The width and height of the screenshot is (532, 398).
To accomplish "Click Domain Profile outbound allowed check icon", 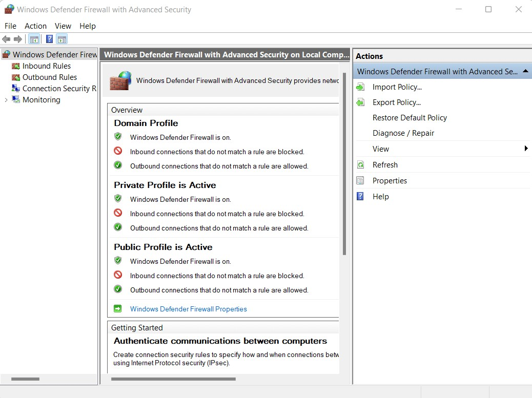I will point(118,165).
